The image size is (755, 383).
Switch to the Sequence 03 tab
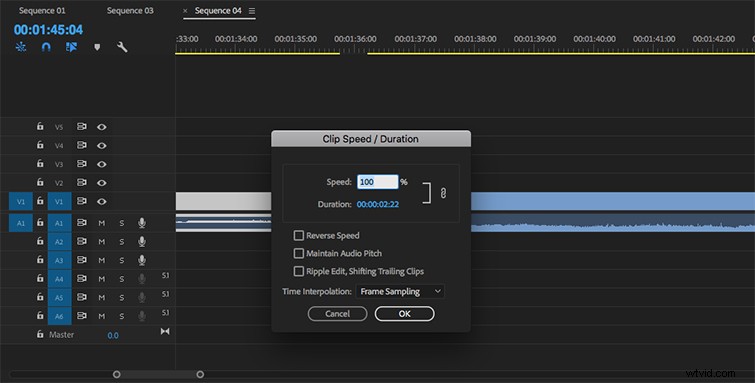point(130,11)
